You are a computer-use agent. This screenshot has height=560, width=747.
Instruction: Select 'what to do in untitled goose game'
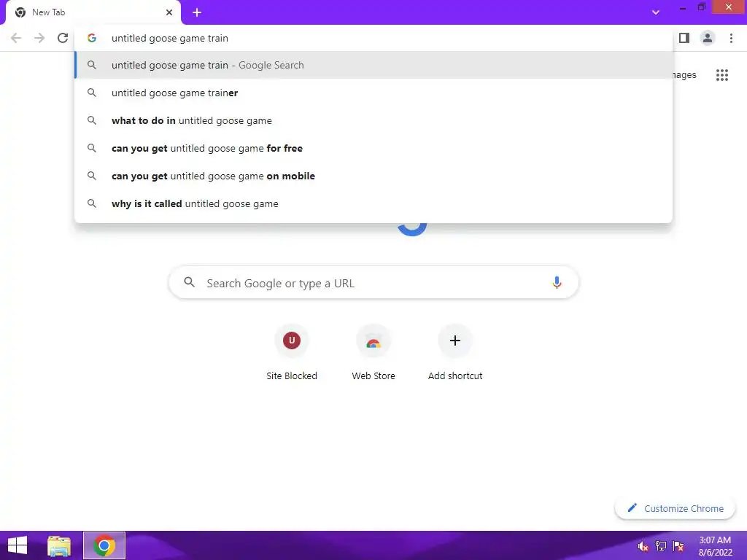pos(373,120)
